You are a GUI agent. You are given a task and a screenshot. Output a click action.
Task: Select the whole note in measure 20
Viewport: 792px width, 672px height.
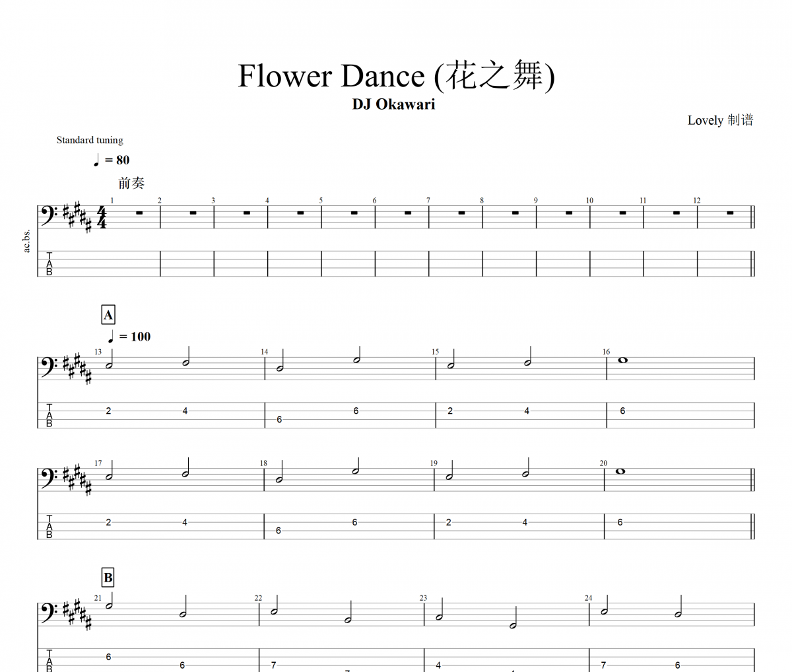pos(620,471)
